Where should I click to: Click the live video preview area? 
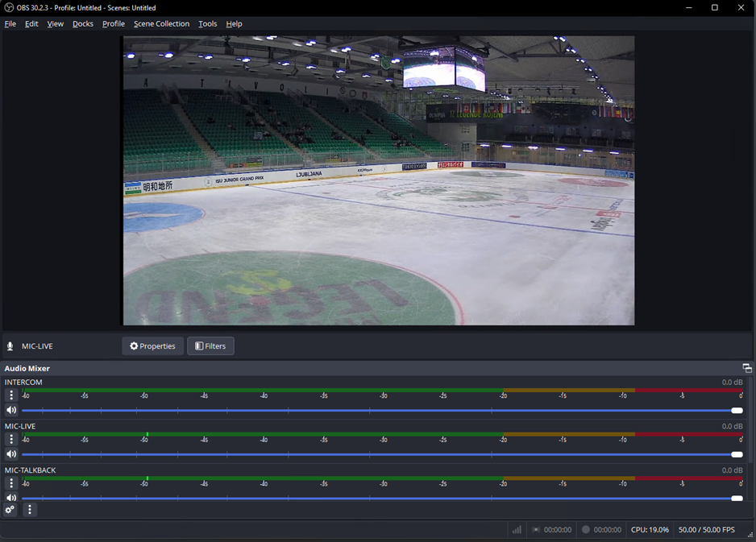(x=378, y=180)
